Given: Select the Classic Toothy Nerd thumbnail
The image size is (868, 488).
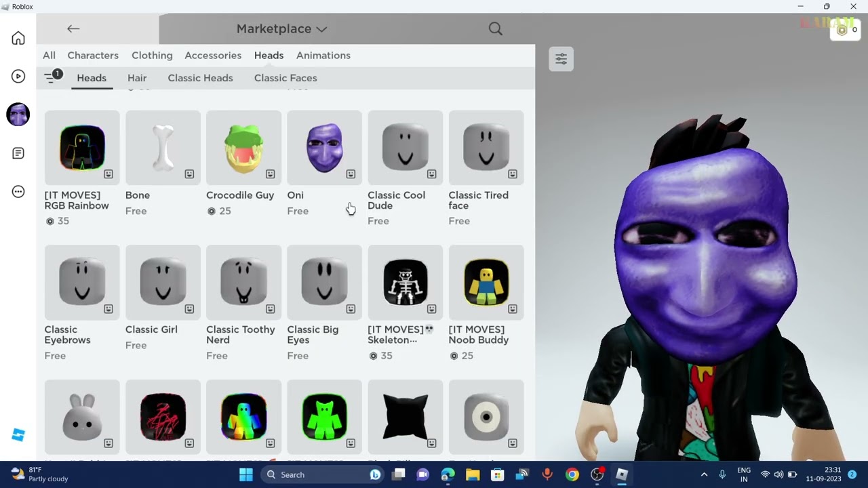Looking at the screenshot, I should click(243, 282).
